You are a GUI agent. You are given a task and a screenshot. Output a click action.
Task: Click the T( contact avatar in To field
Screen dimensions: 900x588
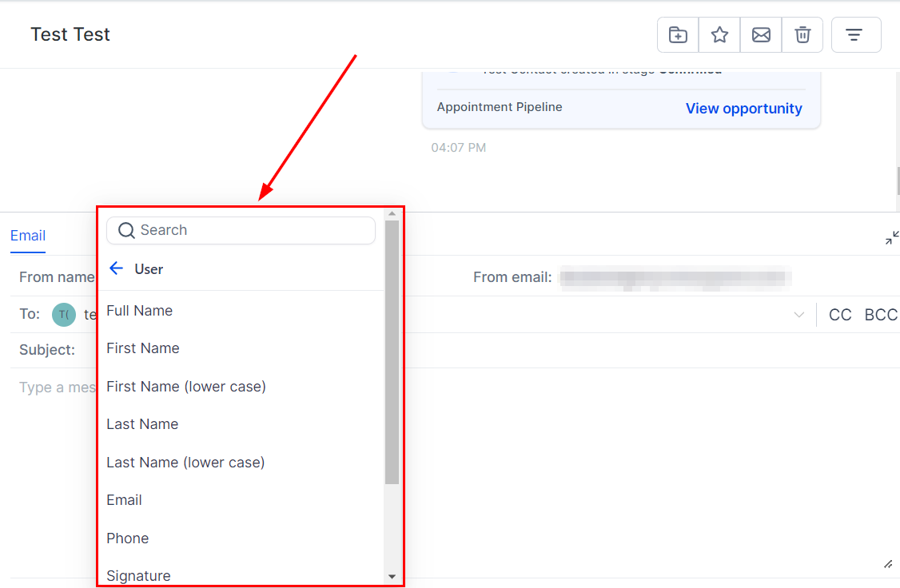pos(64,314)
